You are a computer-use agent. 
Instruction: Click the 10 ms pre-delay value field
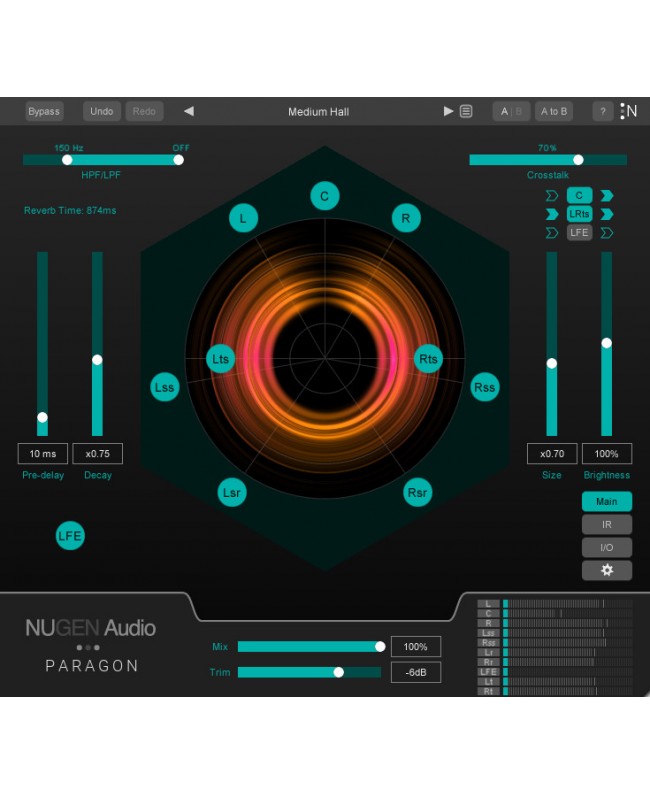43,454
